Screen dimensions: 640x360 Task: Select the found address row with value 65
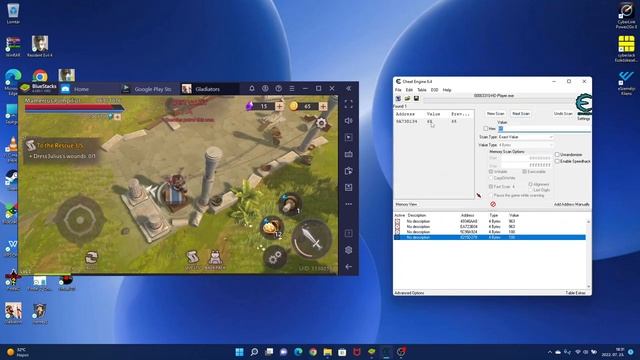(433, 122)
